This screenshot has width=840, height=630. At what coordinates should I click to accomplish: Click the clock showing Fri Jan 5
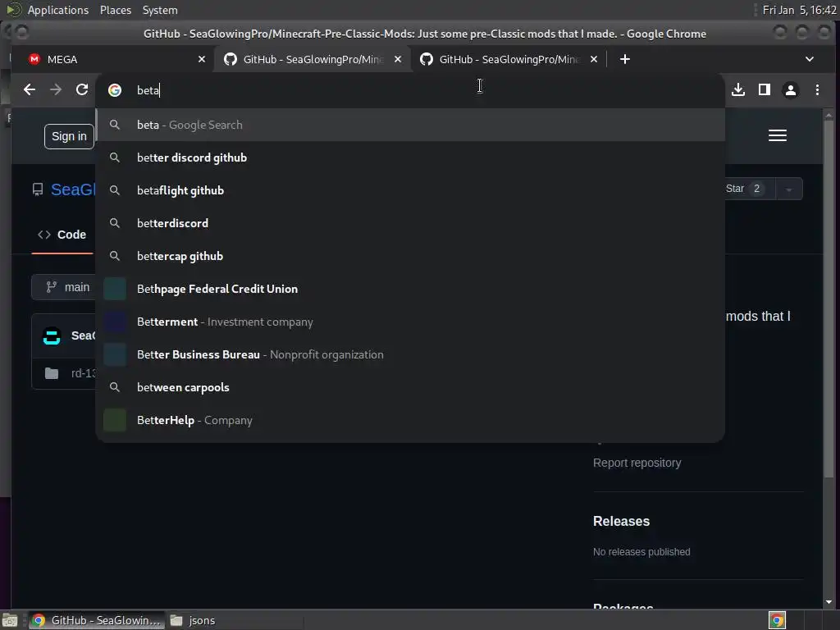click(x=799, y=10)
